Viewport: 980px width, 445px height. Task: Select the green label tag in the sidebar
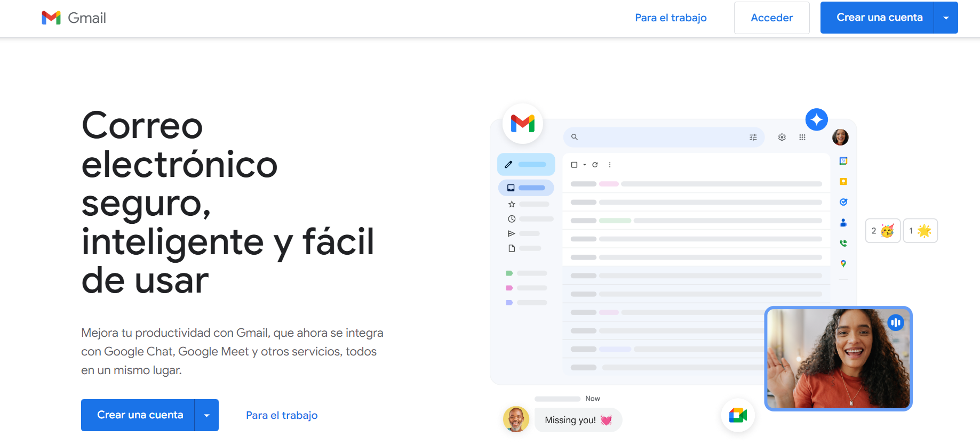click(x=509, y=273)
